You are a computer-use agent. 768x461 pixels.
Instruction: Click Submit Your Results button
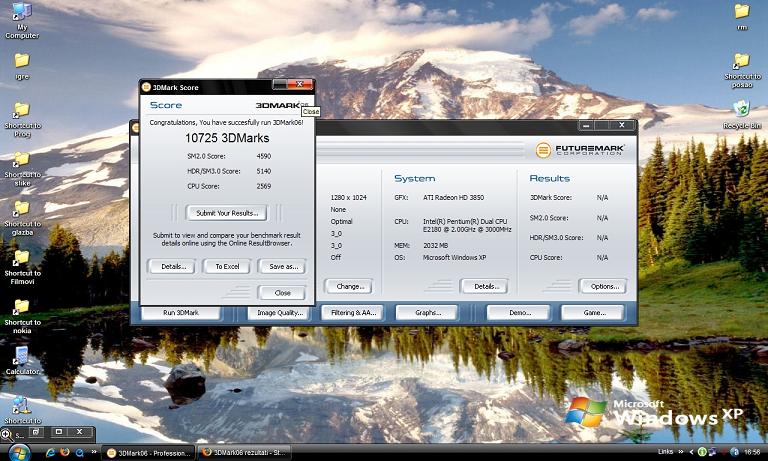tap(227, 213)
